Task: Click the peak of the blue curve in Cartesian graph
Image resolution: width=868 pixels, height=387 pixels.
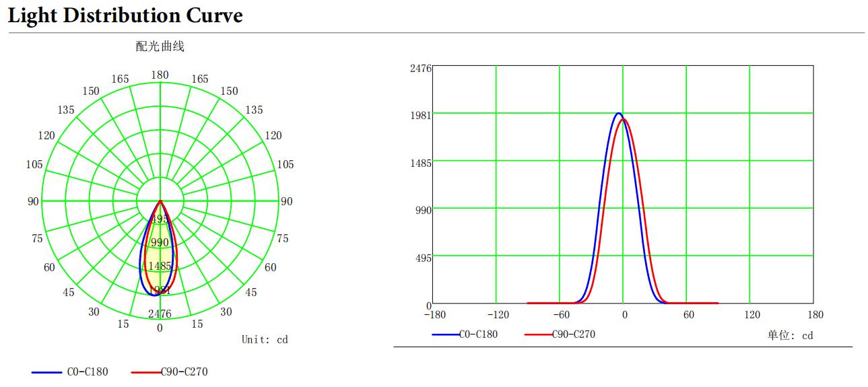Action: 618,113
